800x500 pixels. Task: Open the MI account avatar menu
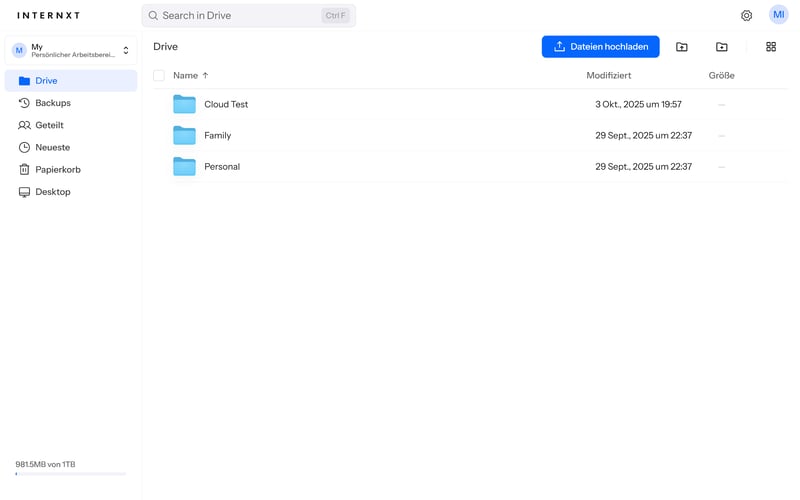778,15
